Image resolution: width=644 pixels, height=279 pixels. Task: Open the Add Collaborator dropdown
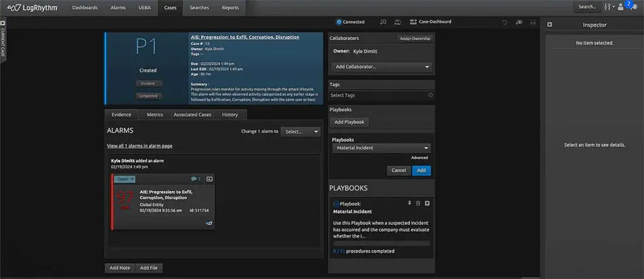381,67
